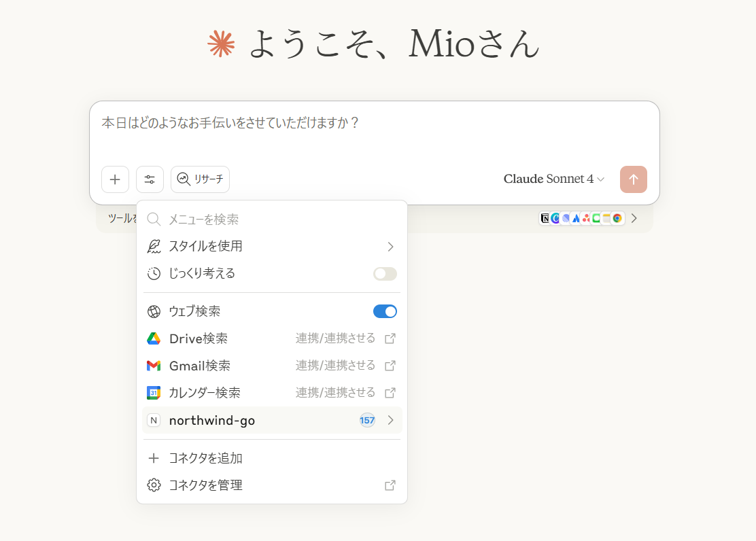The height and width of the screenshot is (541, 756).
Task: Click コネクタを追加 to add connector
Action: point(272,458)
